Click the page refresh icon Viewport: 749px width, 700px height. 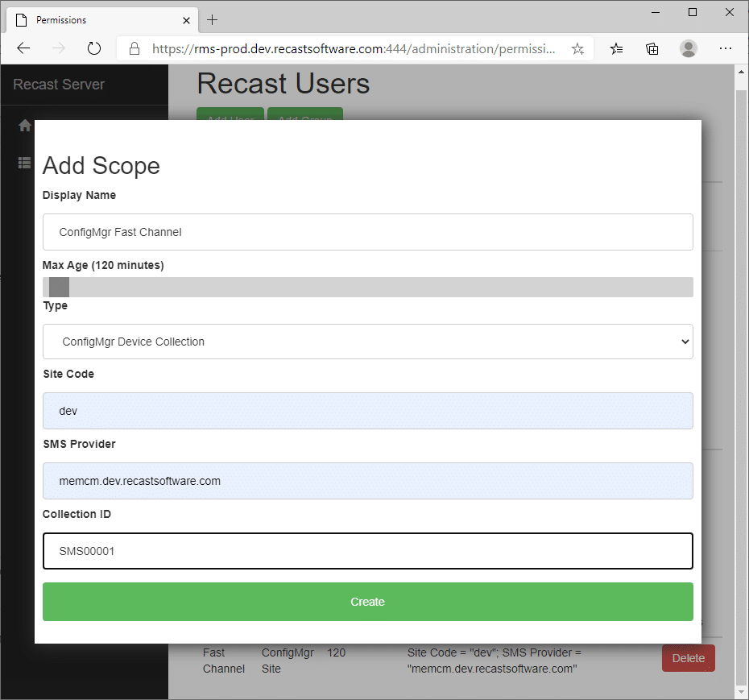(x=94, y=48)
